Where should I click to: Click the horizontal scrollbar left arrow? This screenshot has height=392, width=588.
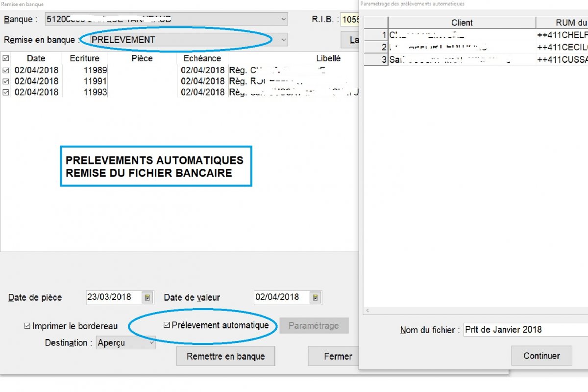[367, 311]
